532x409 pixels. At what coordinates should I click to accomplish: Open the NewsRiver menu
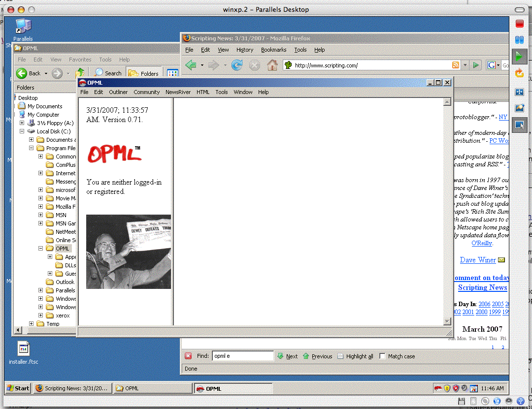[178, 92]
